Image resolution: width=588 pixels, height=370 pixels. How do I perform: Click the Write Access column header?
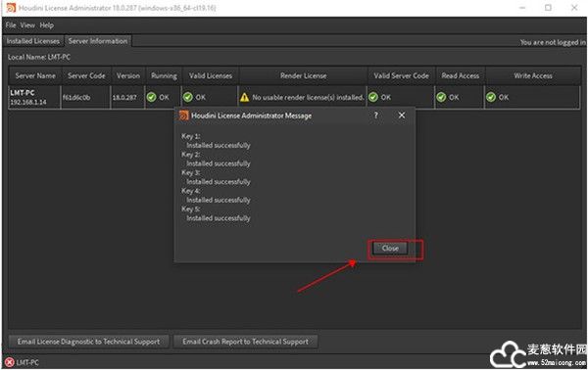click(533, 75)
